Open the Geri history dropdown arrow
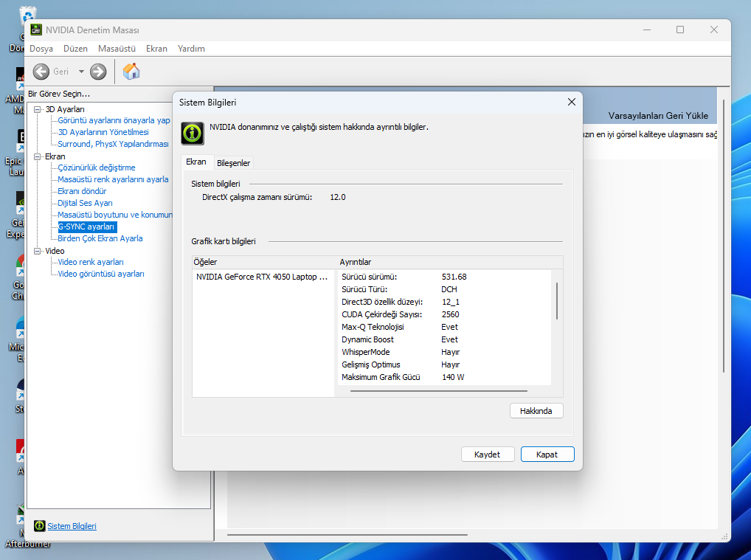This screenshot has width=751, height=560. tap(81, 72)
